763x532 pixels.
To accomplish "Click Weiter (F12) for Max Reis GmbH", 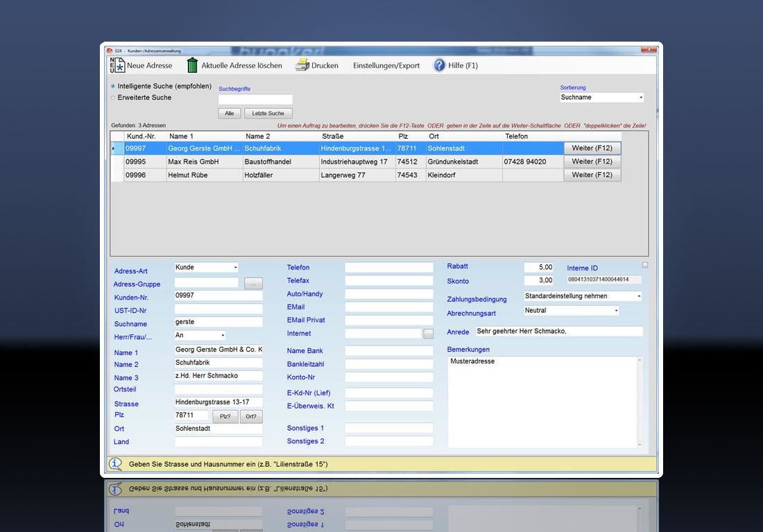I will 592,162.
